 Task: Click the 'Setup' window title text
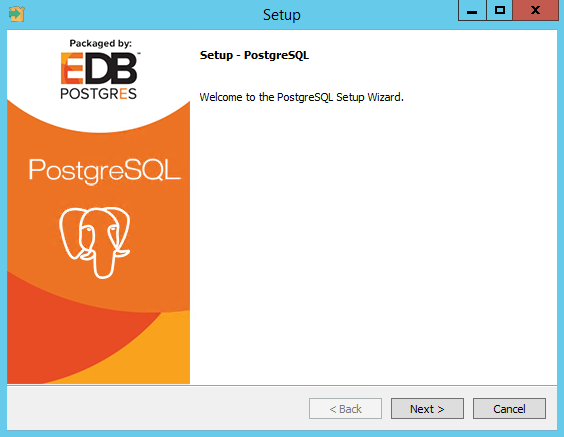click(x=282, y=15)
